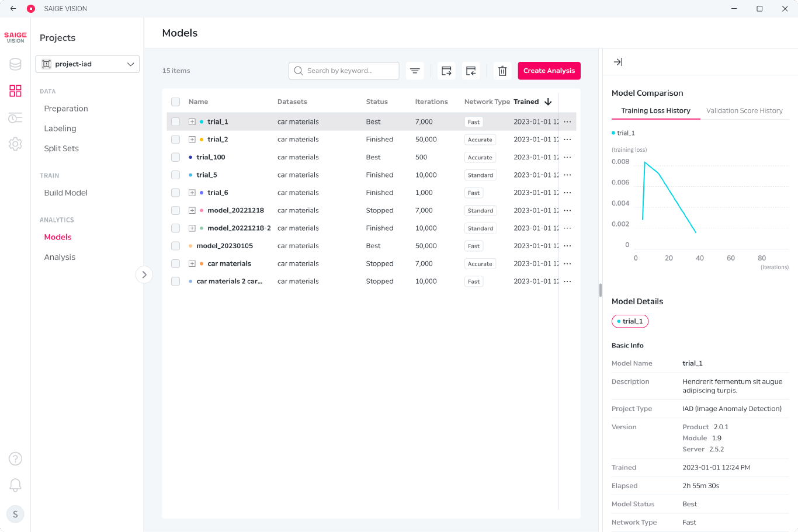Image resolution: width=798 pixels, height=532 pixels.
Task: Tick the checkbox for model_20230105
Action: [x=175, y=246]
